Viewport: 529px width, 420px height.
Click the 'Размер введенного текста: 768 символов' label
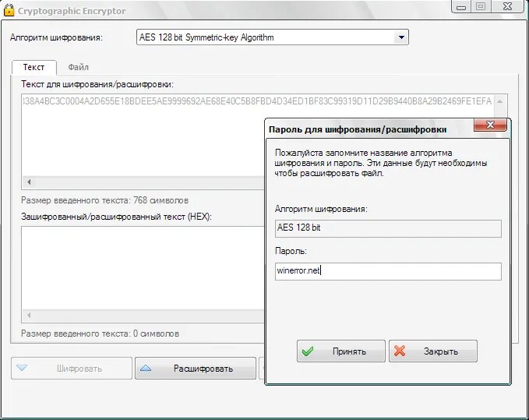click(104, 200)
